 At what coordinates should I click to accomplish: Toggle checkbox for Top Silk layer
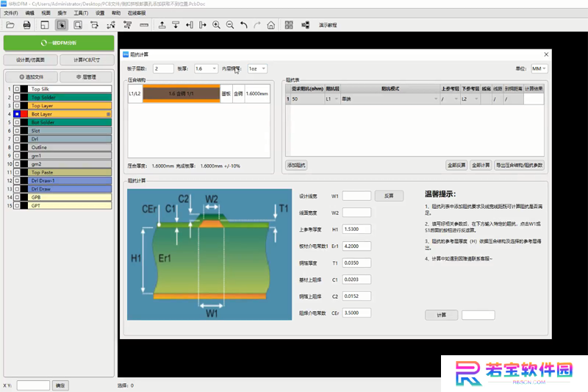17,89
